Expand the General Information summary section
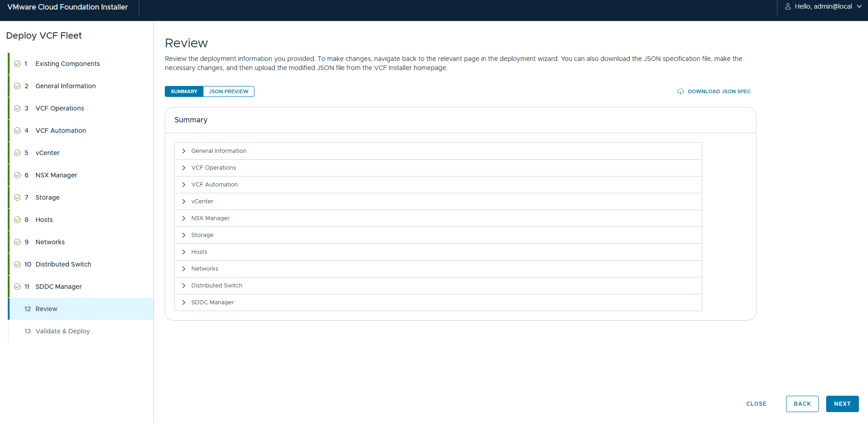 pyautogui.click(x=184, y=151)
